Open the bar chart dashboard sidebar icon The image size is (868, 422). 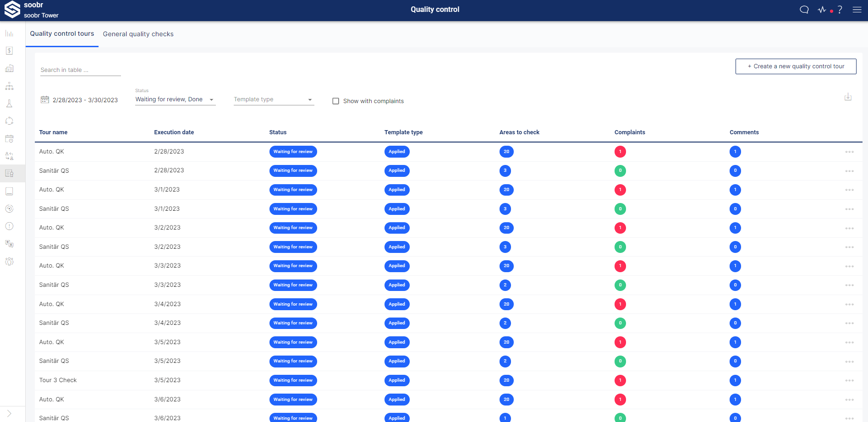9,33
